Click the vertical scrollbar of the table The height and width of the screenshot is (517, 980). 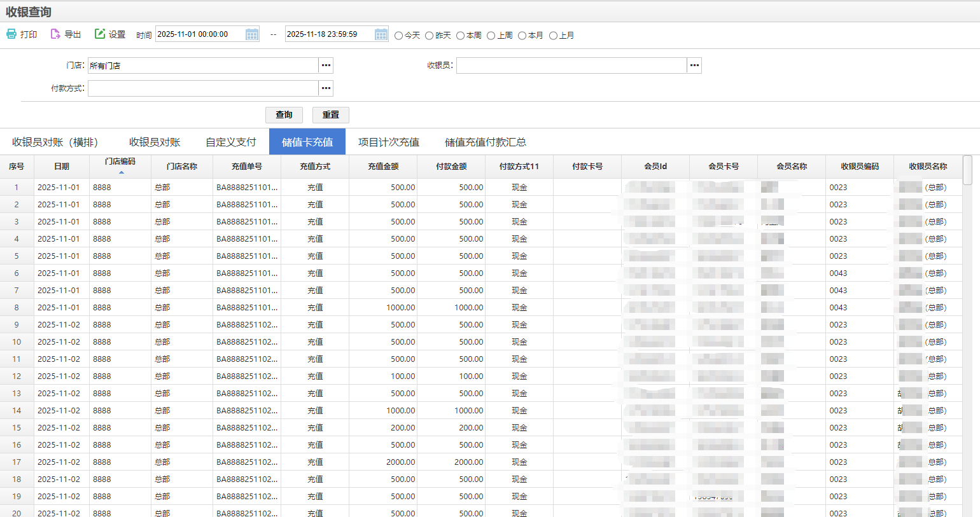pyautogui.click(x=967, y=170)
